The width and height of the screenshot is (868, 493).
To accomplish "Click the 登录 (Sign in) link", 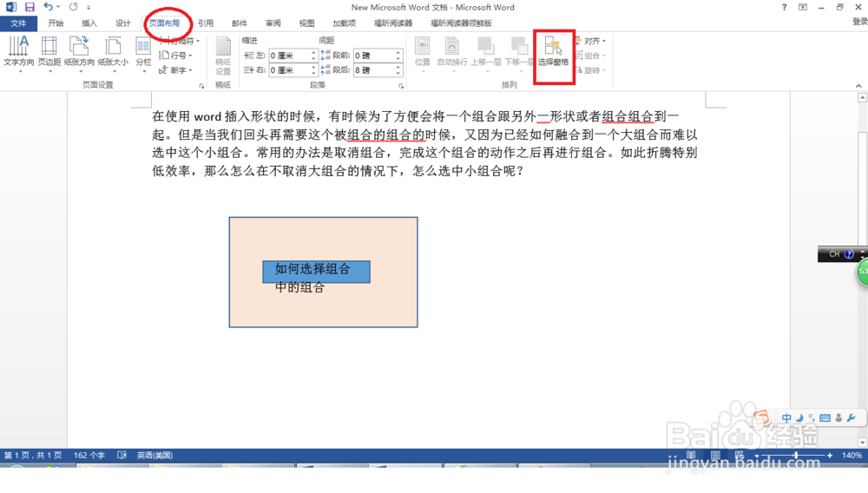I will click(859, 22).
